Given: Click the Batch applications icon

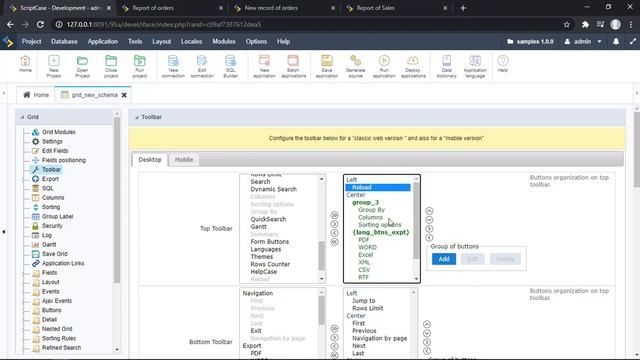Looking at the screenshot, I should [293, 67].
